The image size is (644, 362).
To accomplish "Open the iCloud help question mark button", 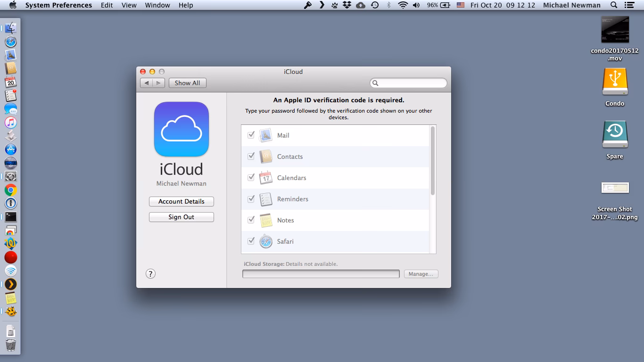I will coord(150,274).
